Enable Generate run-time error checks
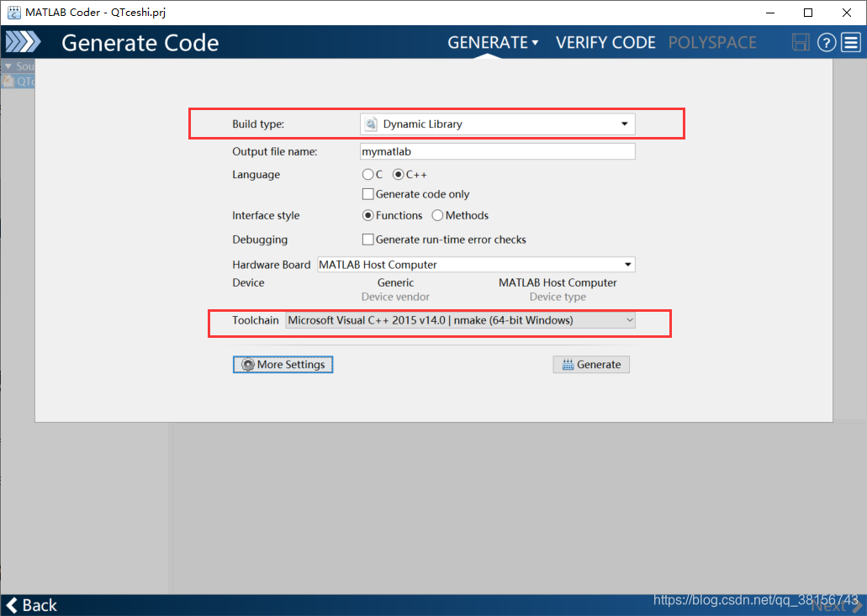This screenshot has height=616, width=867. pyautogui.click(x=367, y=240)
